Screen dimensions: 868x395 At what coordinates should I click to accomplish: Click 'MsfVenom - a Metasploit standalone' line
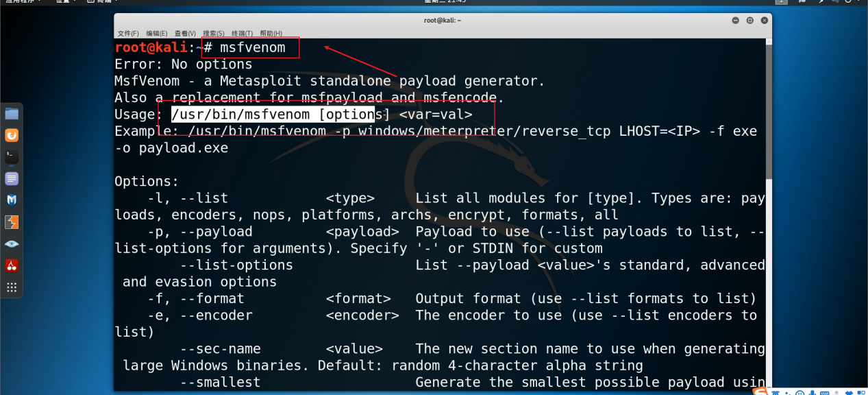(x=330, y=81)
